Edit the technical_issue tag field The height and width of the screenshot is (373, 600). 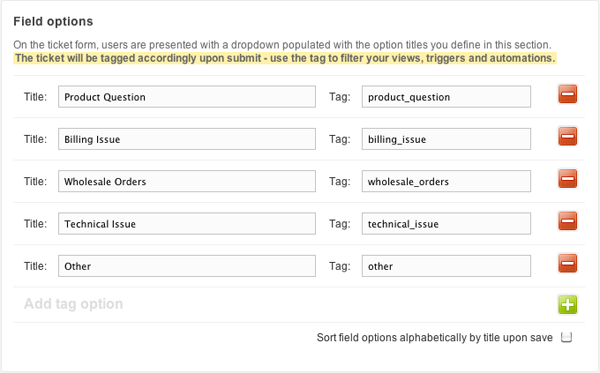tap(446, 224)
